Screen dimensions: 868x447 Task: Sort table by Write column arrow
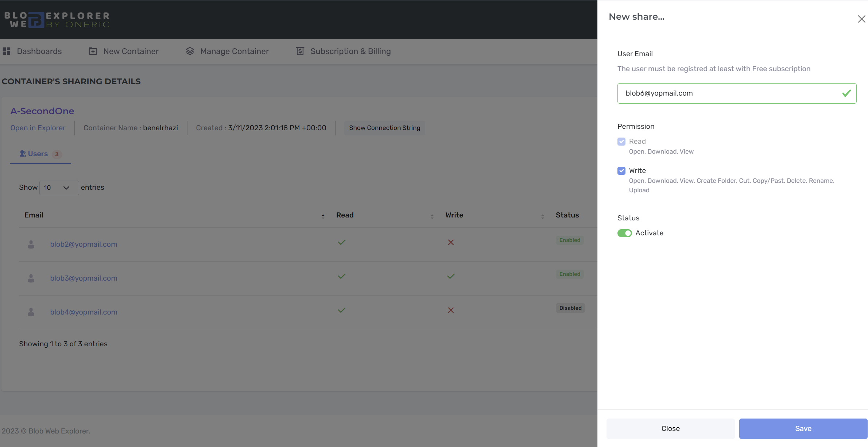click(x=542, y=216)
